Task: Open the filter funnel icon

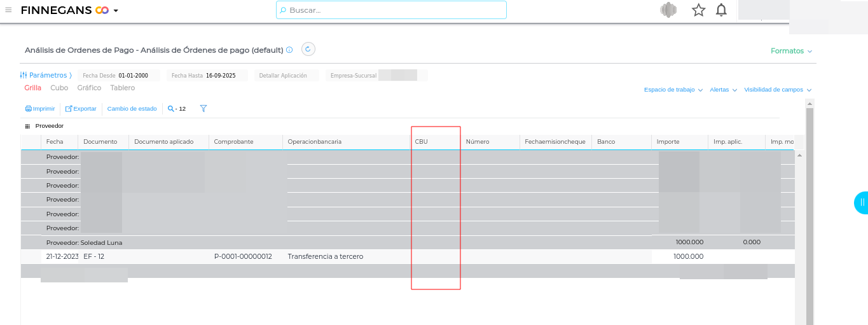Action: click(203, 109)
